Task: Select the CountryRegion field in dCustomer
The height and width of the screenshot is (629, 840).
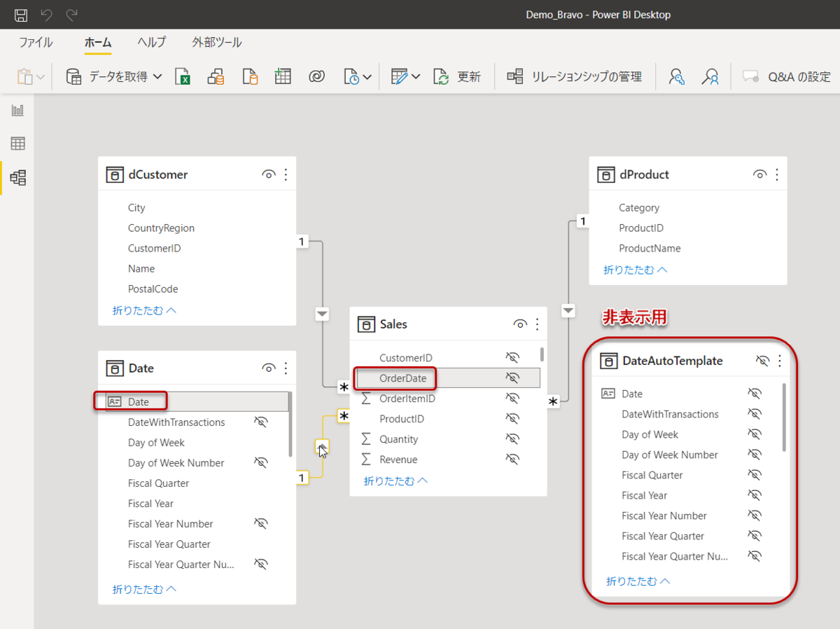Action: (x=161, y=228)
